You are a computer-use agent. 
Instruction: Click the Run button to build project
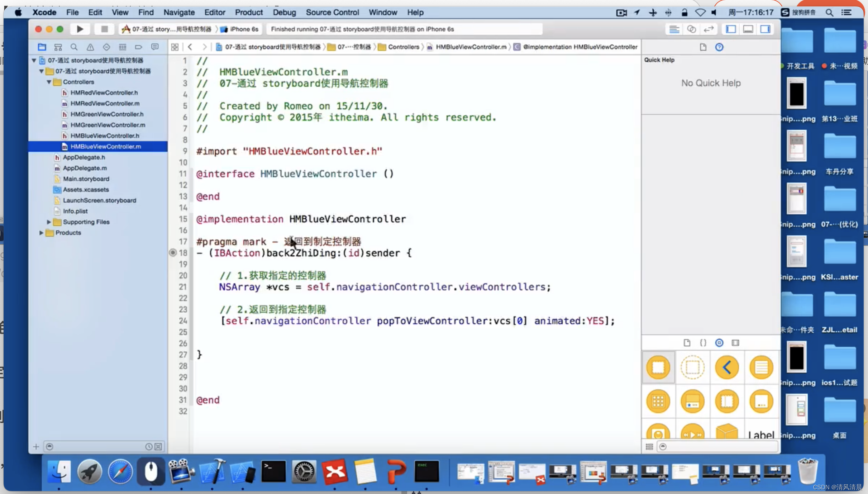pos(79,29)
